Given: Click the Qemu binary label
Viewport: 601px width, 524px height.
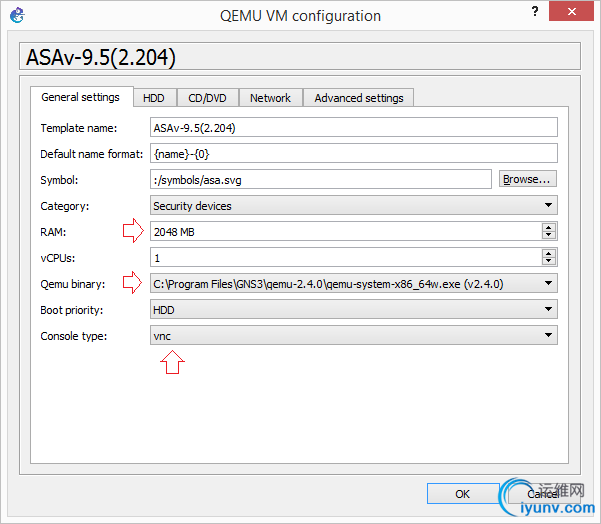Looking at the screenshot, I should (x=73, y=284).
